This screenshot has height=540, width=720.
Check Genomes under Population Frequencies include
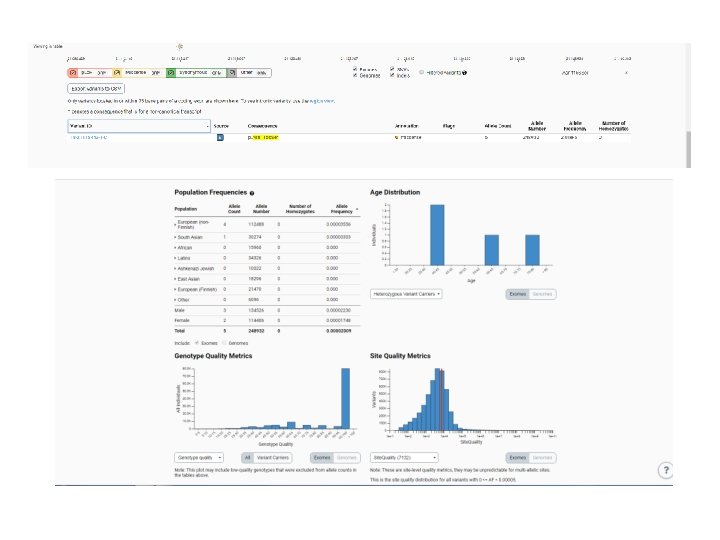click(x=224, y=343)
